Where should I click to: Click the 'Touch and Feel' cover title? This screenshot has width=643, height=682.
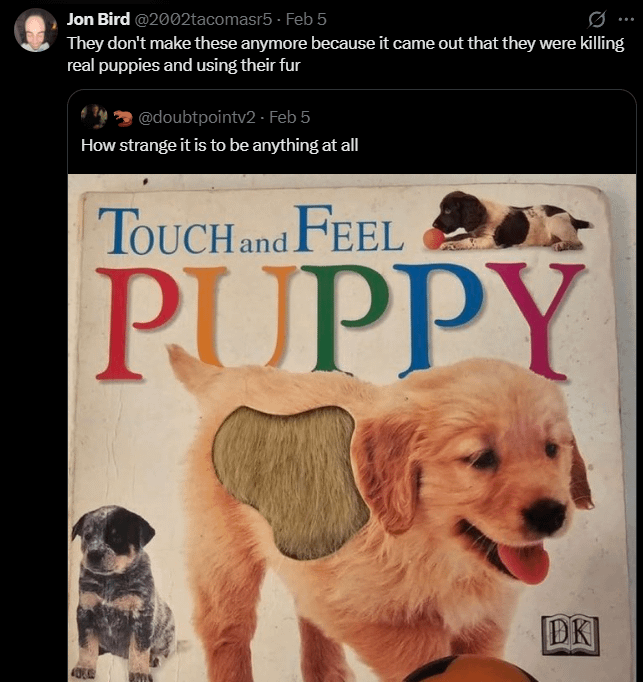(251, 231)
